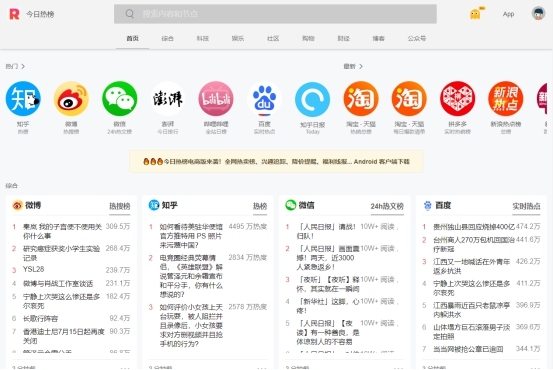
Task: Click the yellow ghost mascot icon
Action: pyautogui.click(x=475, y=14)
